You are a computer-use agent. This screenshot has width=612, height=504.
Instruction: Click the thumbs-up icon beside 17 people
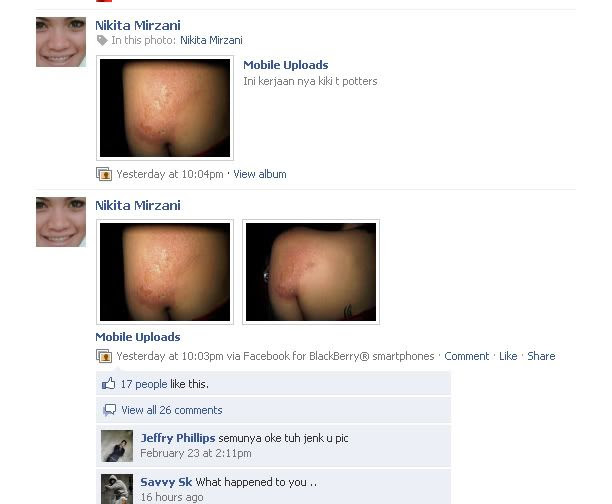coord(109,384)
